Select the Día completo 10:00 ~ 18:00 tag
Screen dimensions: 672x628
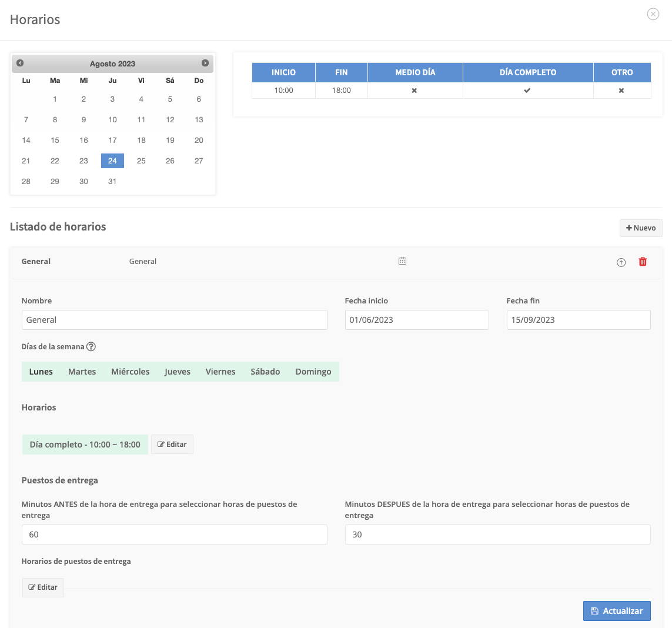coord(85,445)
